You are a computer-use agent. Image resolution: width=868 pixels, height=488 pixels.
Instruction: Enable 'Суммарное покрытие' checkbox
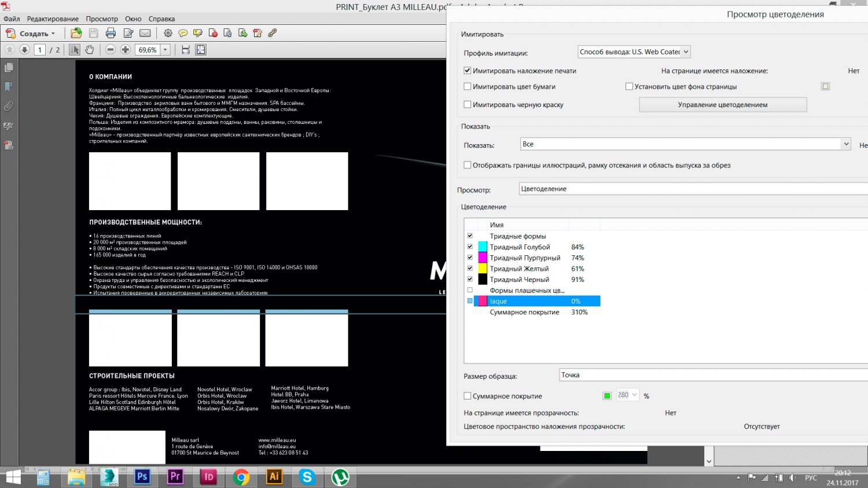pos(467,397)
